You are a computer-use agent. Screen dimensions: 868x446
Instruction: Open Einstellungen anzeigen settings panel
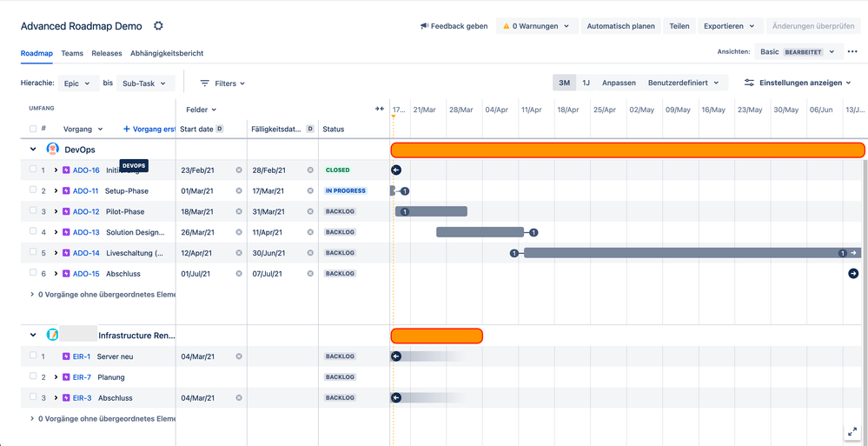pyautogui.click(x=798, y=83)
